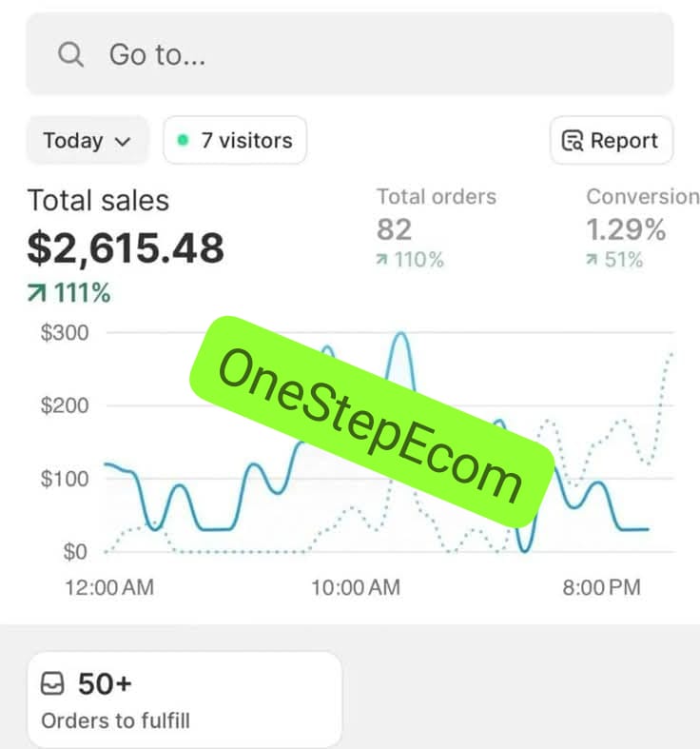Viewport: 700px width, 749px height.
Task: Open the Orders to fulfill card
Action: pyautogui.click(x=185, y=700)
